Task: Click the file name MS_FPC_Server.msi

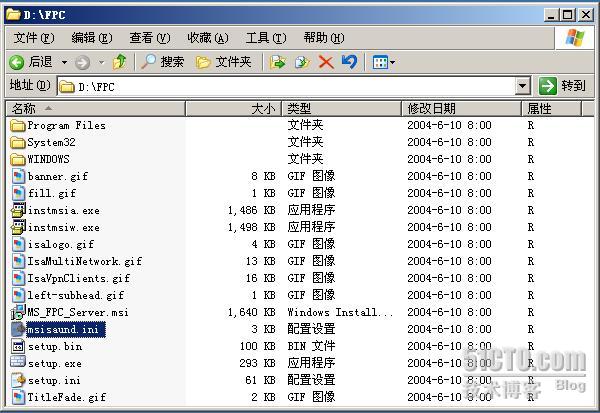Action: coord(78,312)
